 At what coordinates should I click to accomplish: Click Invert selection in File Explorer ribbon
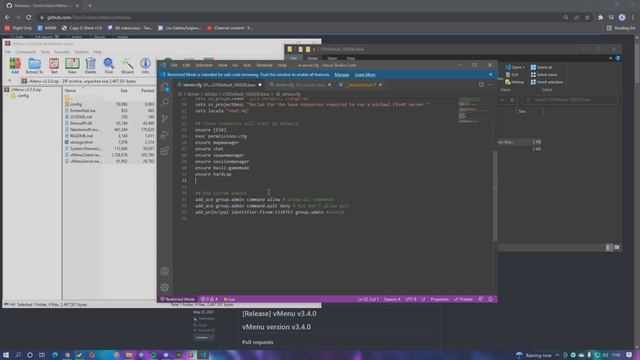547,82
